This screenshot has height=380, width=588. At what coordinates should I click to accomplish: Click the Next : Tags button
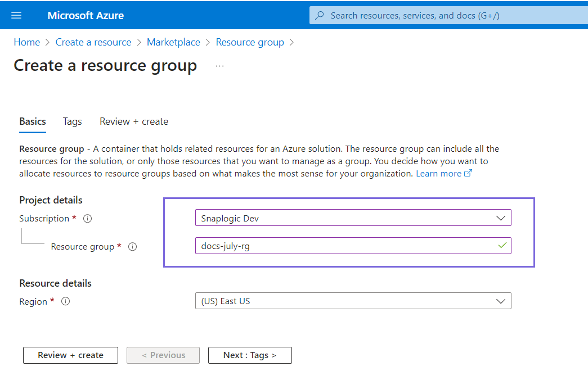click(x=250, y=355)
